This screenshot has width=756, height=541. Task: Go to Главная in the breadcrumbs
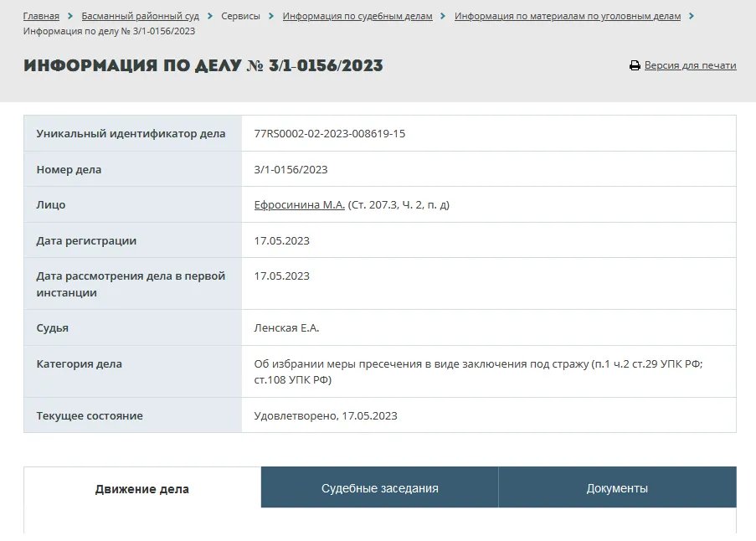click(x=41, y=17)
